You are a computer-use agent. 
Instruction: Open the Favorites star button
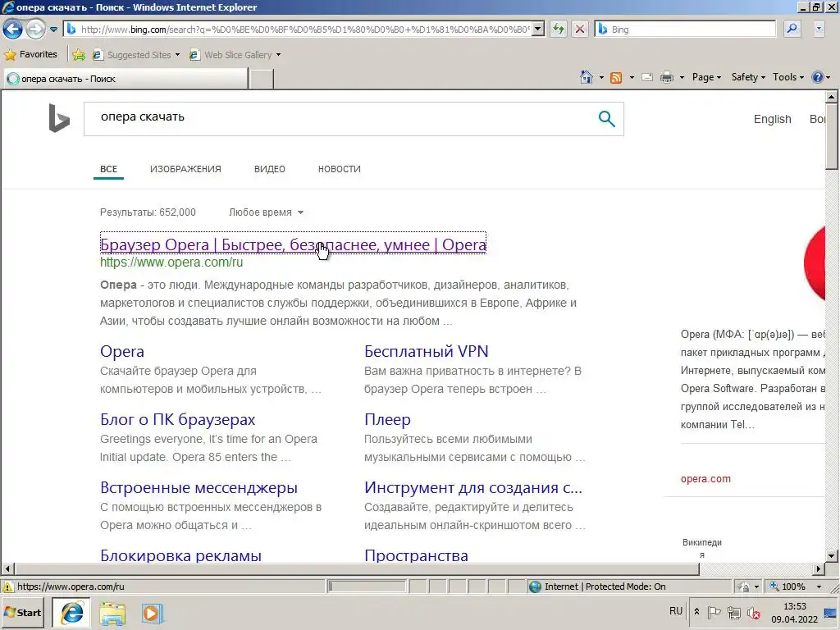click(31, 55)
